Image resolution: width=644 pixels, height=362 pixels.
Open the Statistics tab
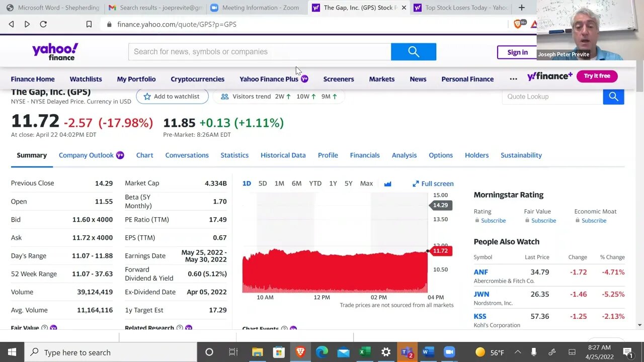(x=234, y=155)
